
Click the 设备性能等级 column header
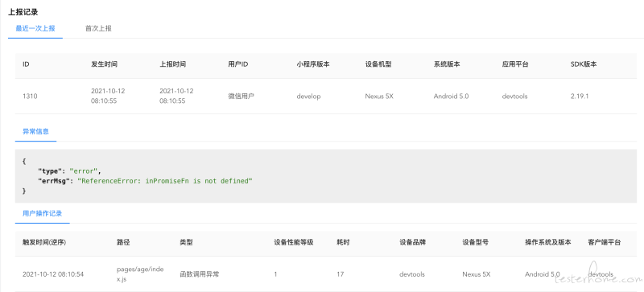(294, 242)
